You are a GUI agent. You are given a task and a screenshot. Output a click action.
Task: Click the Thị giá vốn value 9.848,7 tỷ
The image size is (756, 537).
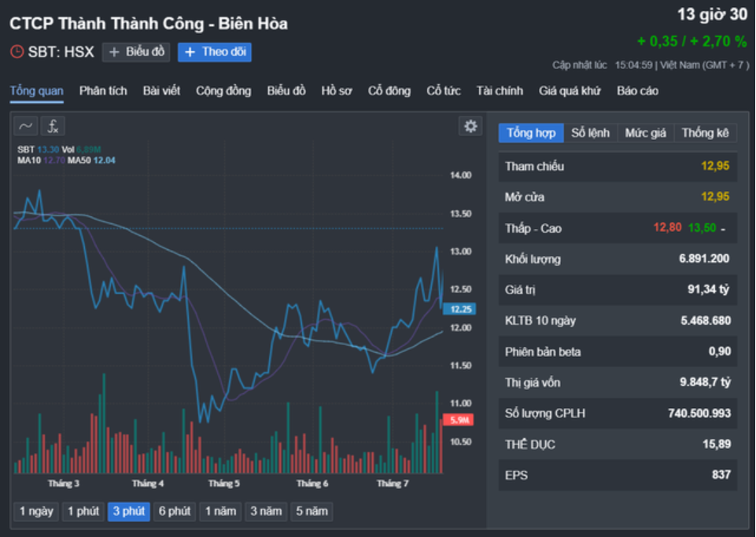[x=706, y=383]
